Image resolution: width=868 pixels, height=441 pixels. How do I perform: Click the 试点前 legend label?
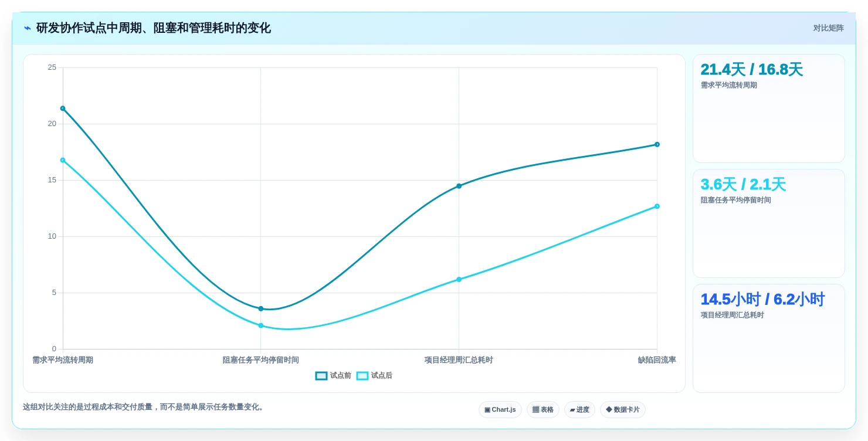pos(340,376)
